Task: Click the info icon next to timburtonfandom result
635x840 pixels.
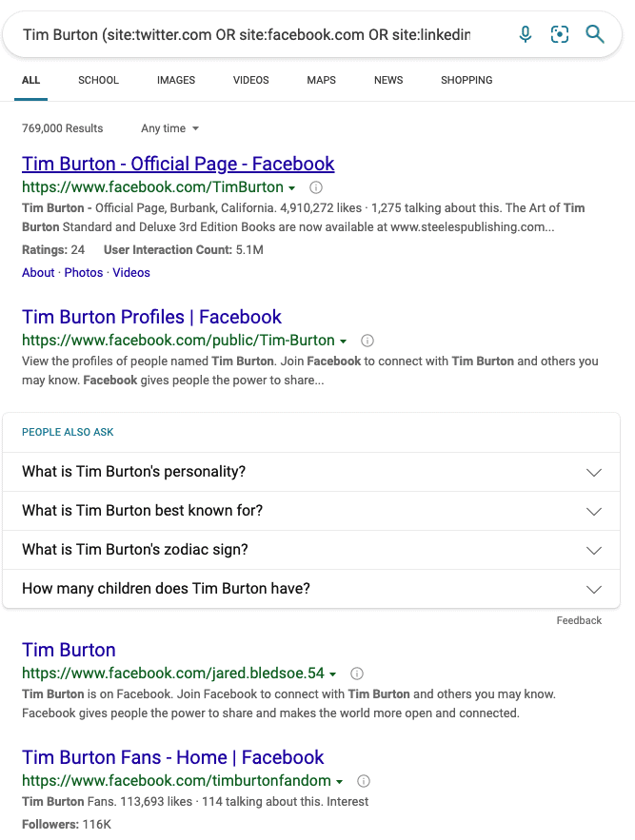Action: pos(363,780)
